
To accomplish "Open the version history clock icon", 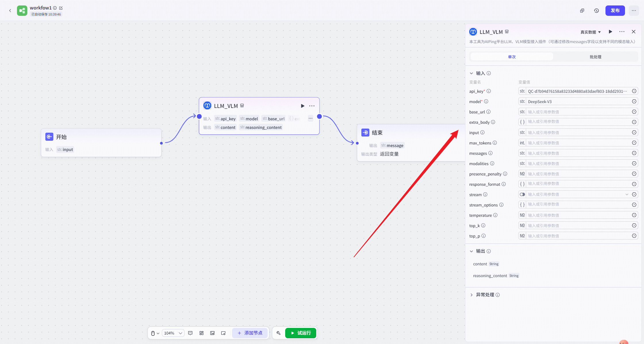I will 597,11.
